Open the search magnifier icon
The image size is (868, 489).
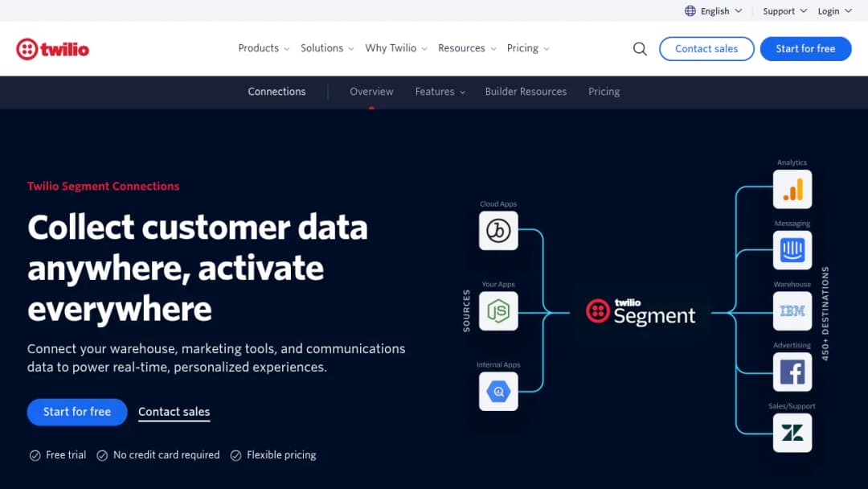click(640, 49)
